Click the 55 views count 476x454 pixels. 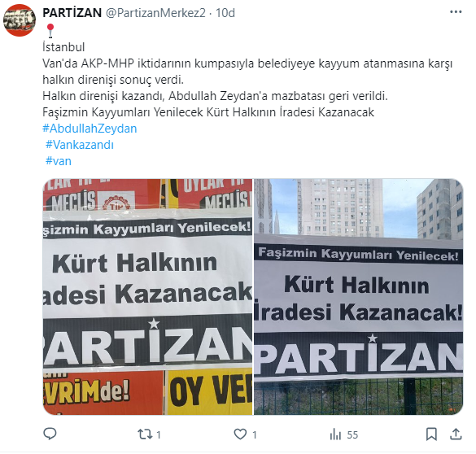[x=352, y=435]
